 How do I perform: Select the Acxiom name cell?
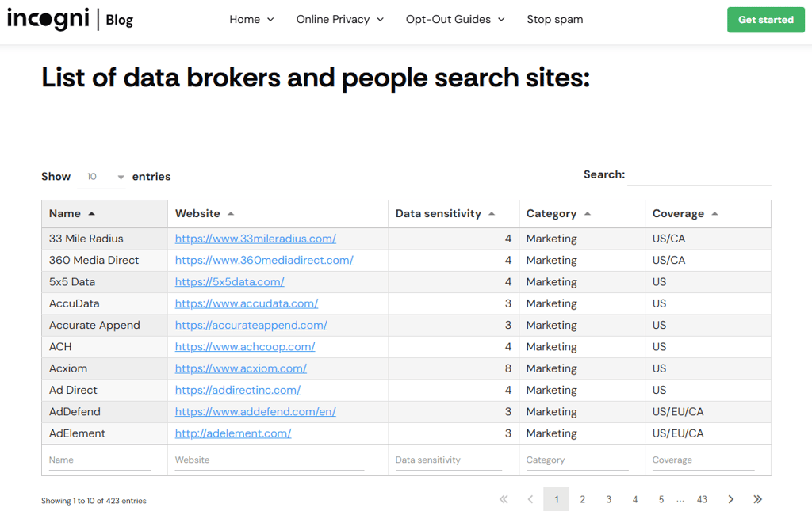pos(105,368)
